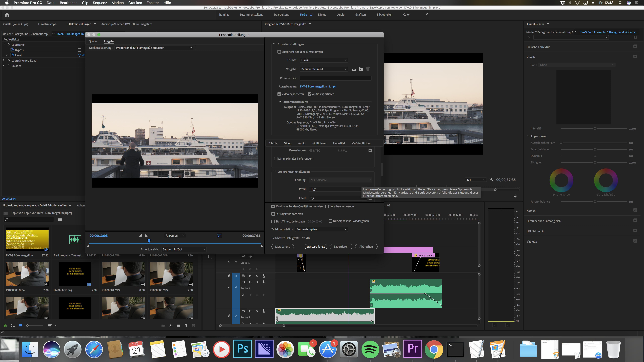Open the Sequenz menu

click(x=100, y=3)
